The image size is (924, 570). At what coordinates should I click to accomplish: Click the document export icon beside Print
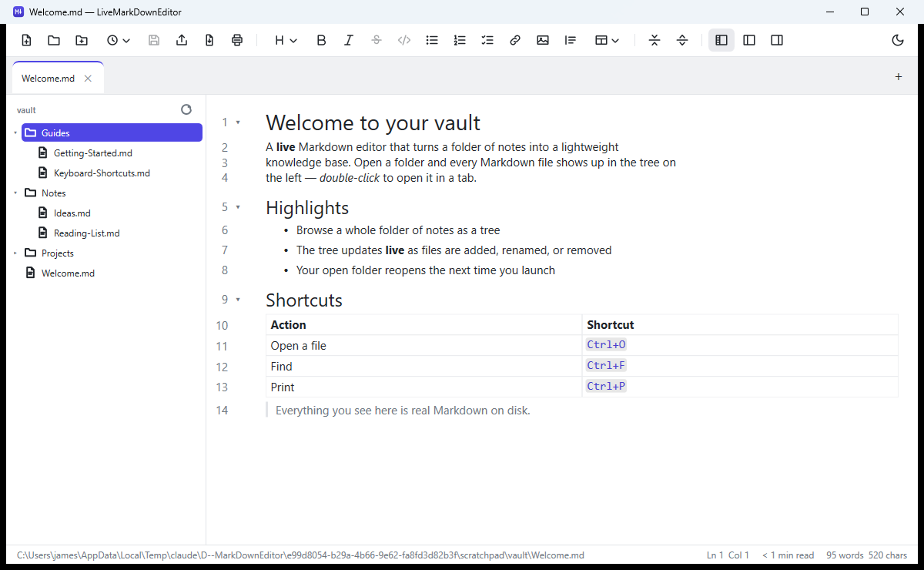[209, 41]
